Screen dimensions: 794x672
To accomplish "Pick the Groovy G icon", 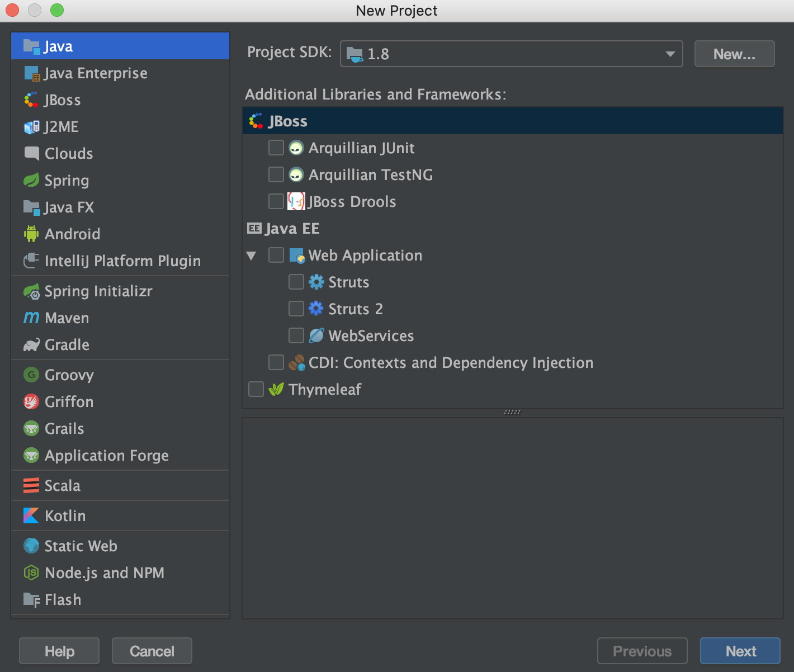I will pyautogui.click(x=31, y=375).
